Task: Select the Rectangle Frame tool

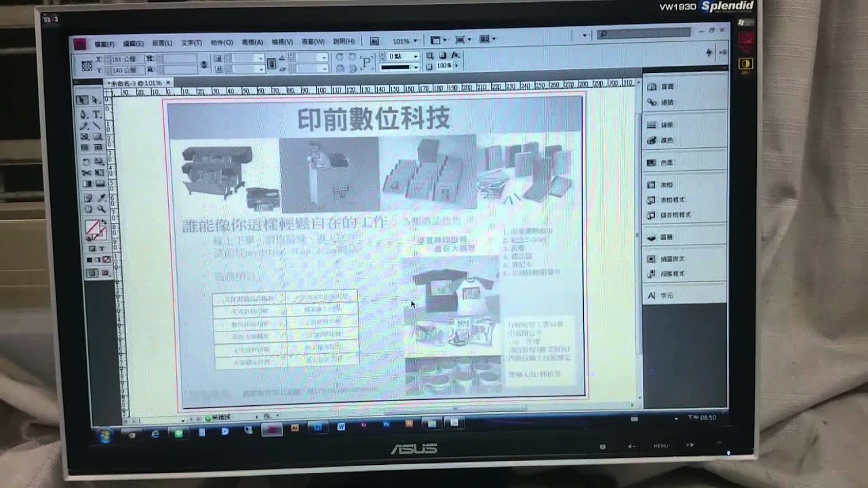Action: click(x=85, y=137)
